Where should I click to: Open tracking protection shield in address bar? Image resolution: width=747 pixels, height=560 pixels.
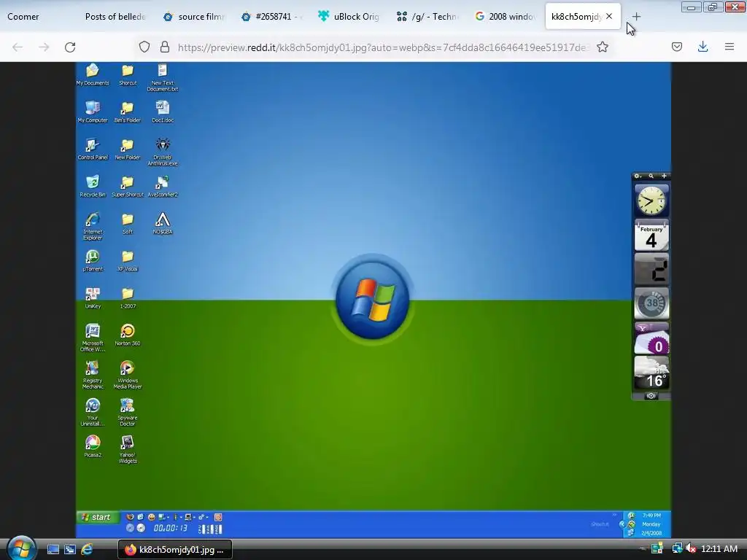click(144, 47)
